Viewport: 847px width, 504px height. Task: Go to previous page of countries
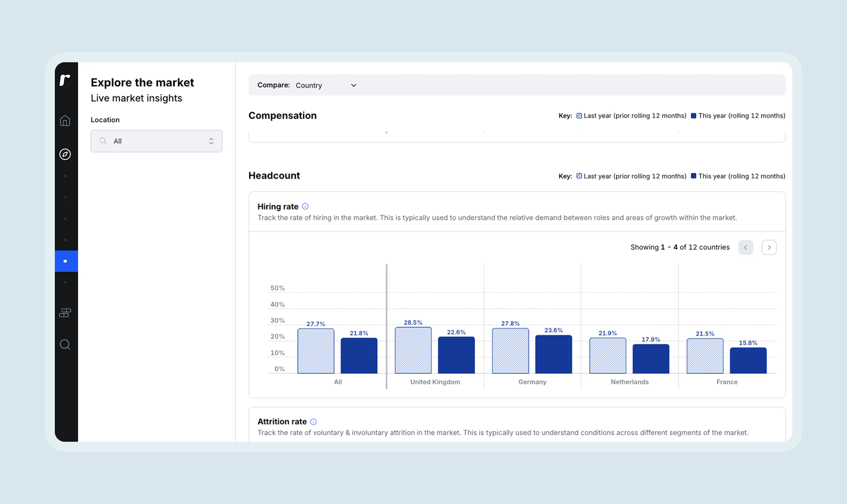746,247
